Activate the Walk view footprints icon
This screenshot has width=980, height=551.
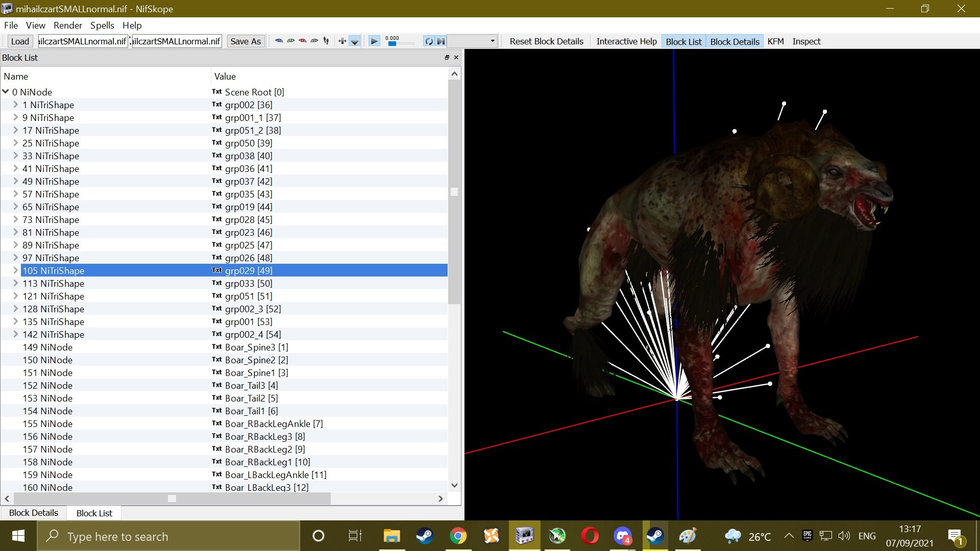pyautogui.click(x=326, y=41)
